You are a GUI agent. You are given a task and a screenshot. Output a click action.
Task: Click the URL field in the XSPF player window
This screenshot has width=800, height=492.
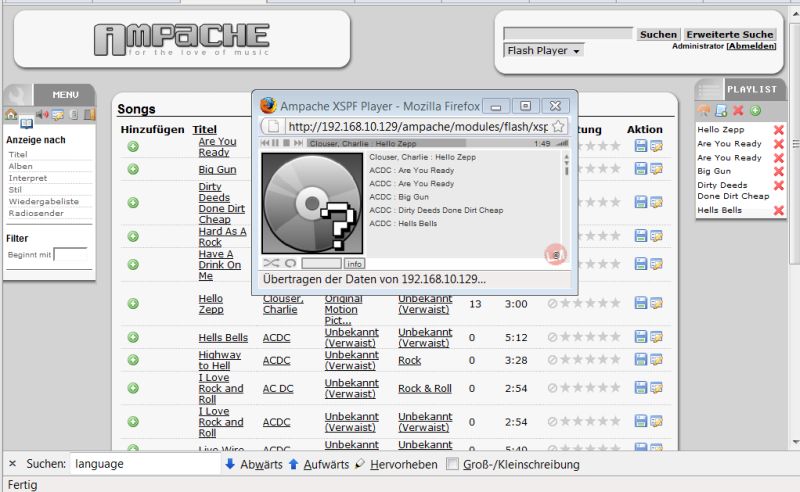point(417,126)
